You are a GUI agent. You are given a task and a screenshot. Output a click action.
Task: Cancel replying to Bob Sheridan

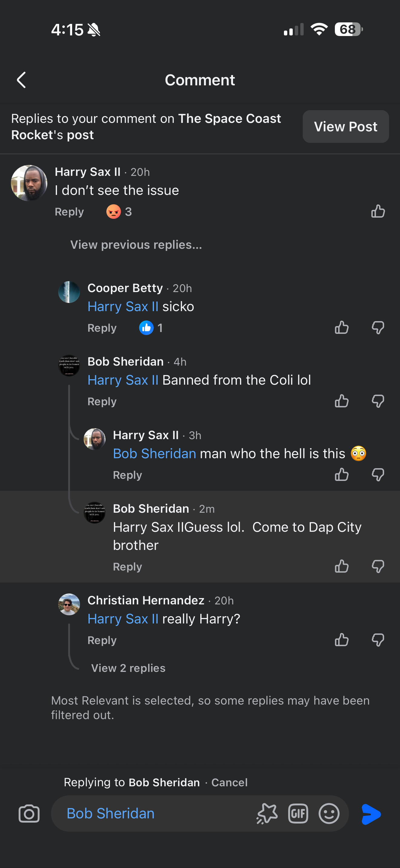click(x=229, y=782)
